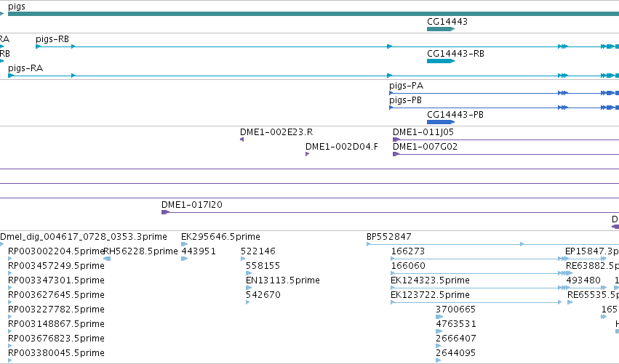Image resolution: width=619 pixels, height=364 pixels.
Task: Select DME1-002E23.R clone marker
Action: tap(242, 139)
